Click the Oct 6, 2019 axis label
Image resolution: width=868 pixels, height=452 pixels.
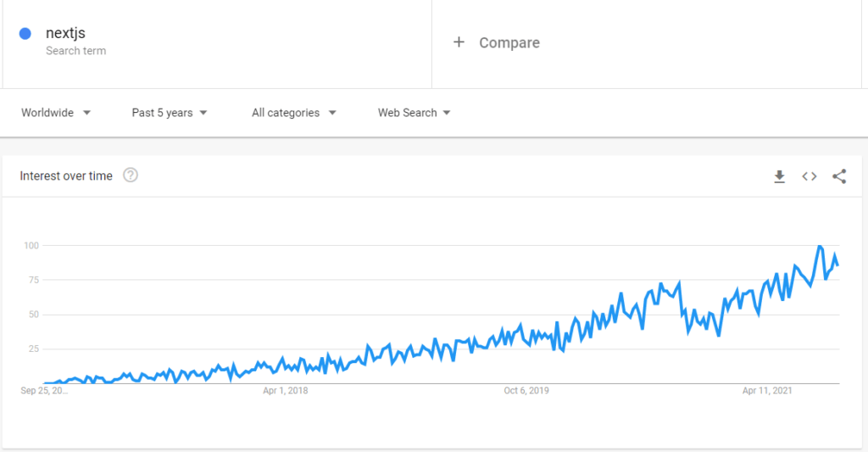(526, 390)
